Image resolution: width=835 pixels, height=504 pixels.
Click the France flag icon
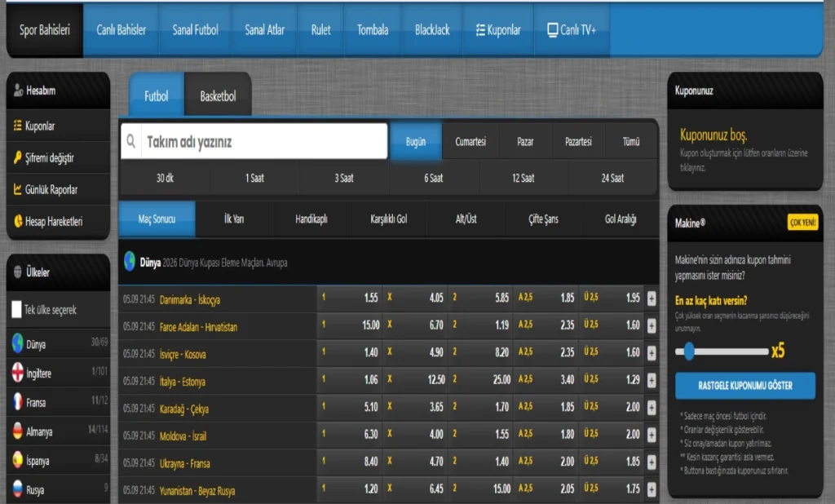point(17,402)
